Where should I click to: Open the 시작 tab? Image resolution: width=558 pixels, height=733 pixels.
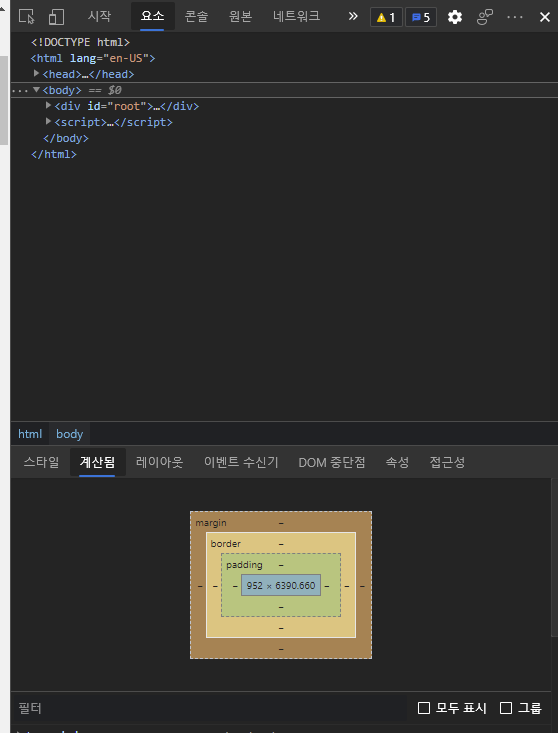[99, 16]
